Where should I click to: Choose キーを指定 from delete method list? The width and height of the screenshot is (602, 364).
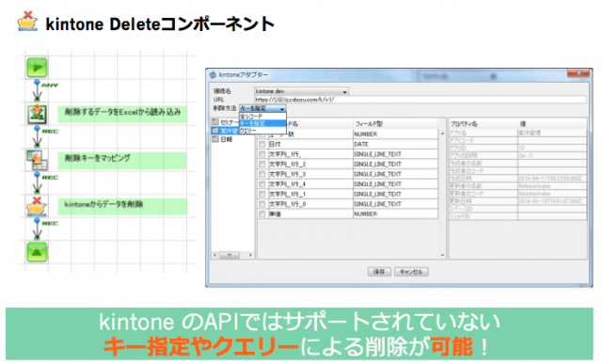click(x=262, y=123)
